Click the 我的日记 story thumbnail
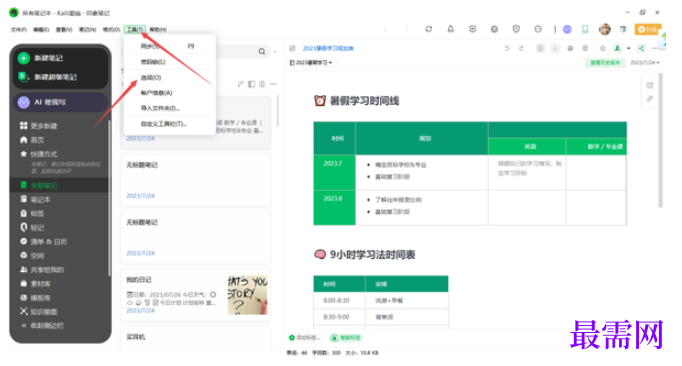 coord(247,295)
